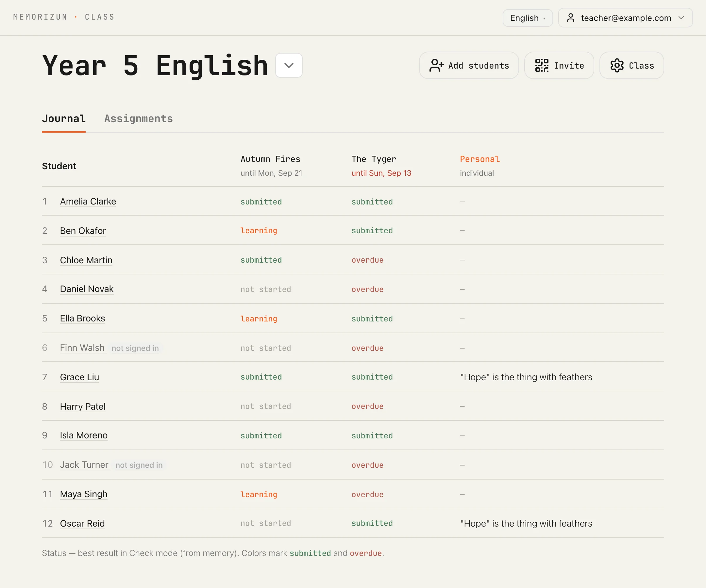
Task: Click the Autumn Fires column header
Action: coord(270,159)
